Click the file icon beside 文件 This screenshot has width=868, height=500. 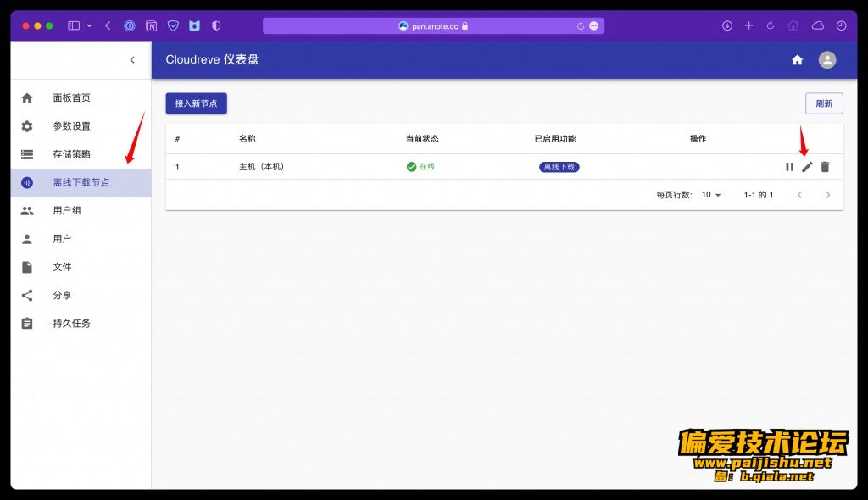pyautogui.click(x=27, y=268)
